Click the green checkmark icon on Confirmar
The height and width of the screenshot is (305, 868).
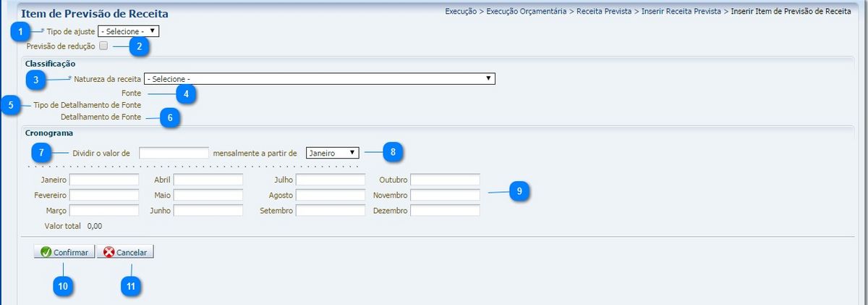(x=45, y=253)
